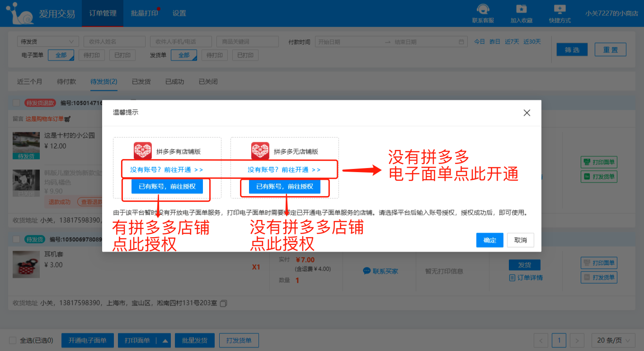644x351 pixels.
Task: Select 发货单 待打印 filter
Action: [215, 55]
